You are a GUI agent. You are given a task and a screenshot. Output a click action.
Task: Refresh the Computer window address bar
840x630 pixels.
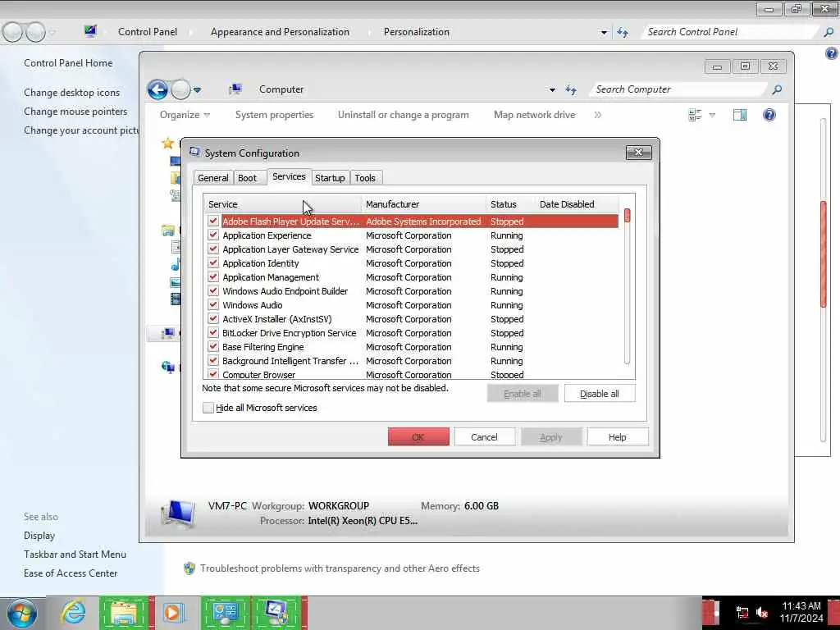(571, 89)
